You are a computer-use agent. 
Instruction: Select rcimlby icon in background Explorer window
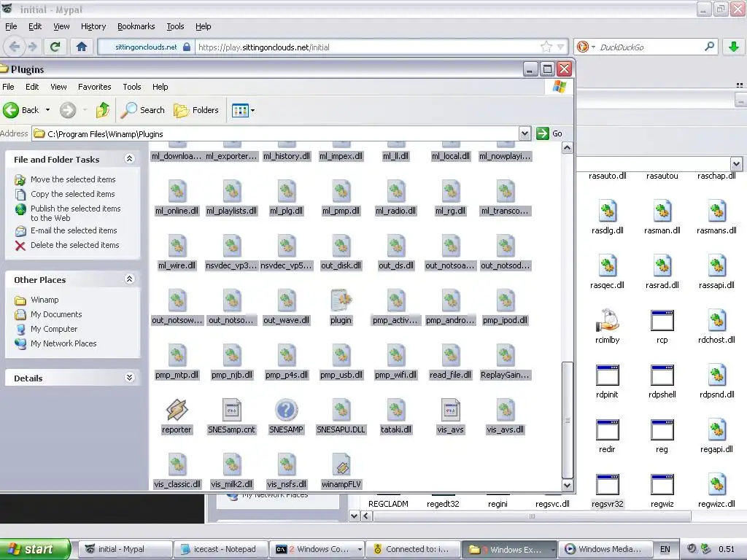point(607,321)
